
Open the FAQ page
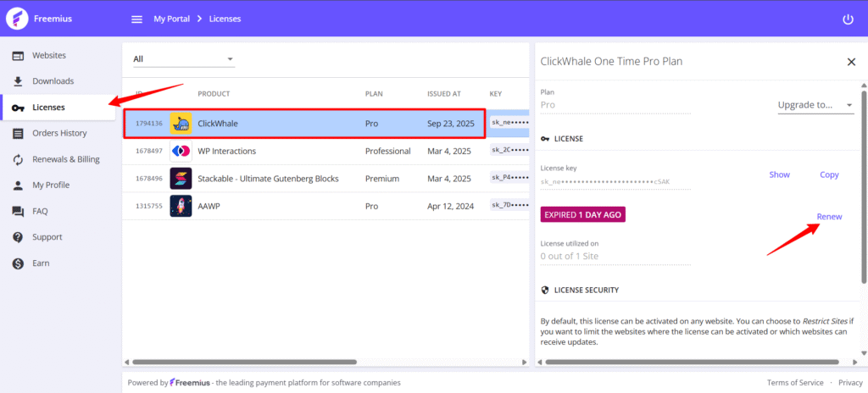pos(58,212)
